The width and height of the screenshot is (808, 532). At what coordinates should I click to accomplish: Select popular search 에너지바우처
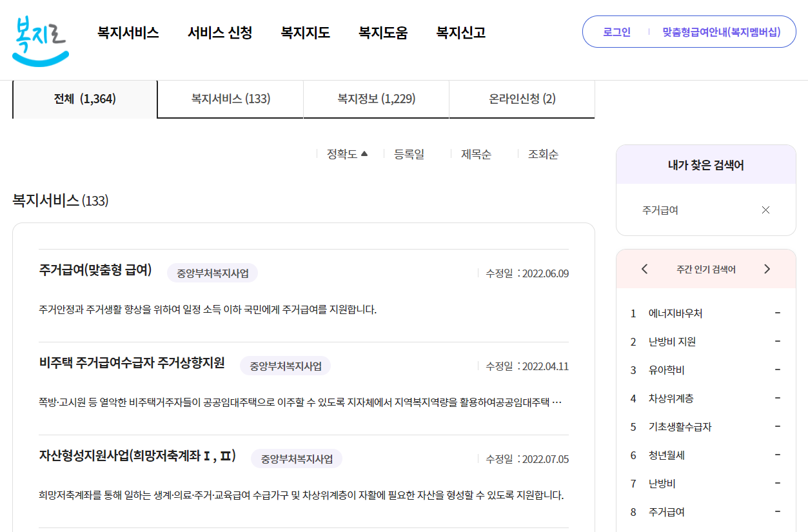[675, 313]
